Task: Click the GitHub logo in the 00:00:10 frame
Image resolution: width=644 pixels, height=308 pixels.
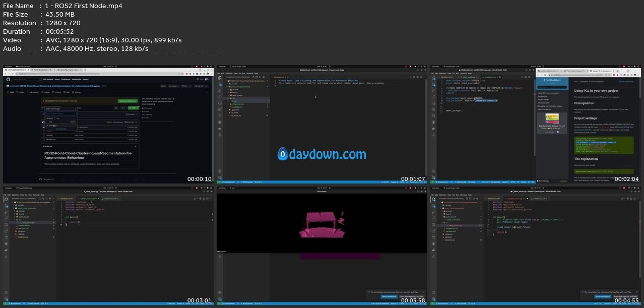Action: tap(8, 79)
